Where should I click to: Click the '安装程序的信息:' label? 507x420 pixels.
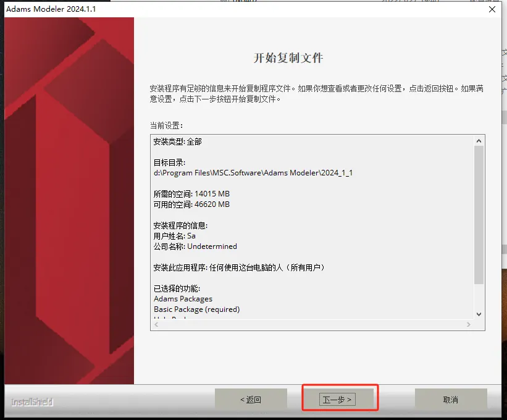coord(180,225)
